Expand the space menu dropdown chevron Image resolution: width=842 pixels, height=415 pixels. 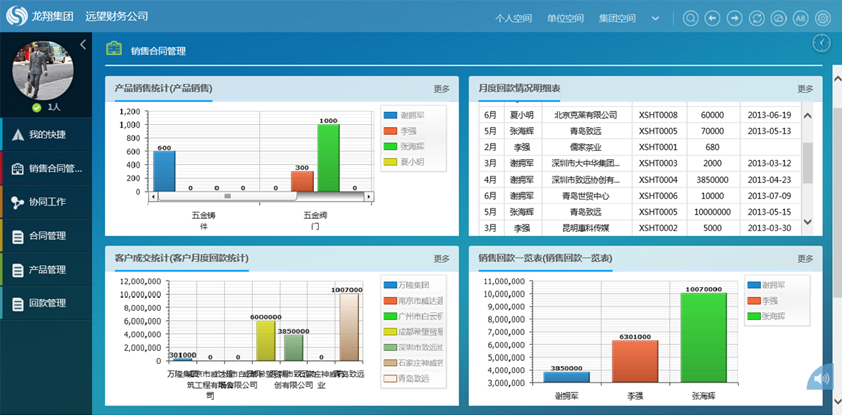(655, 18)
